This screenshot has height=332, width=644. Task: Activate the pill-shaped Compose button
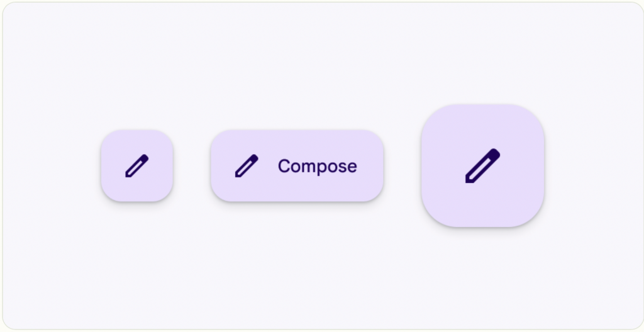297,165
